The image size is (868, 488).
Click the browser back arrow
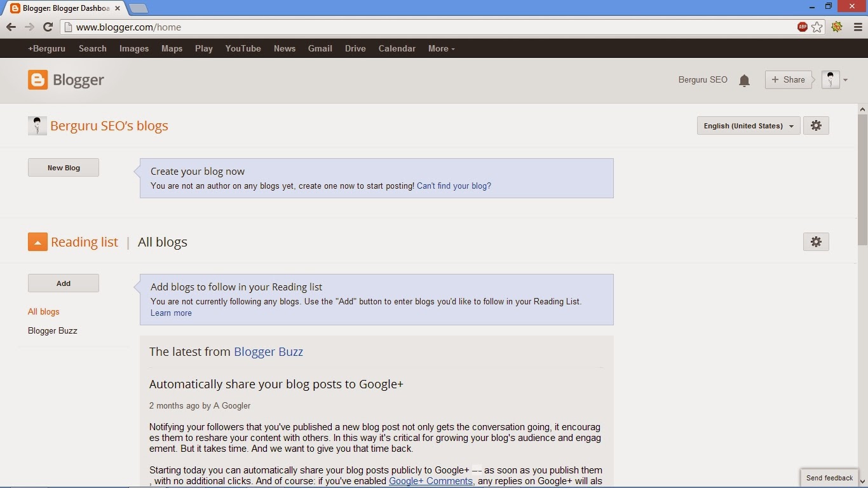click(x=11, y=27)
